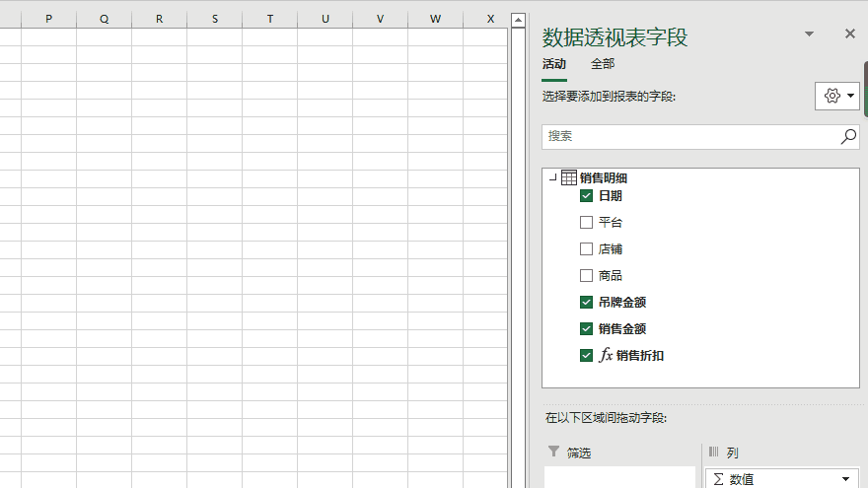Check the 商品 field checkbox
868x488 pixels.
click(x=586, y=275)
